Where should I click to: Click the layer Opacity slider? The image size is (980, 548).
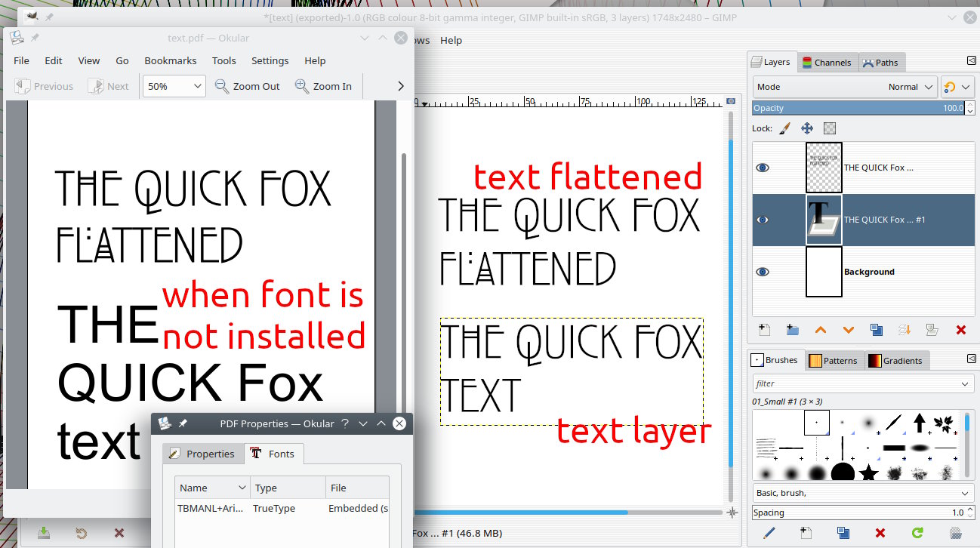click(853, 108)
